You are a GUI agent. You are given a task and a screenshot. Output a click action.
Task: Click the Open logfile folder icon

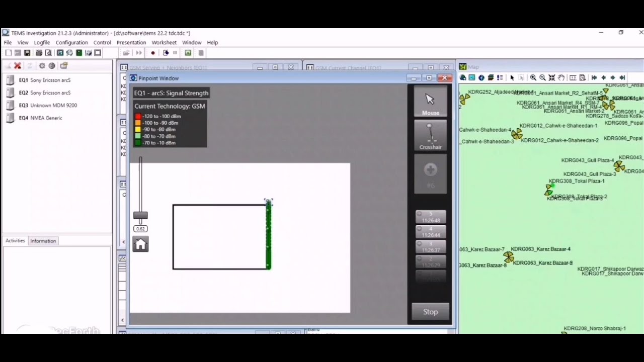click(x=126, y=53)
